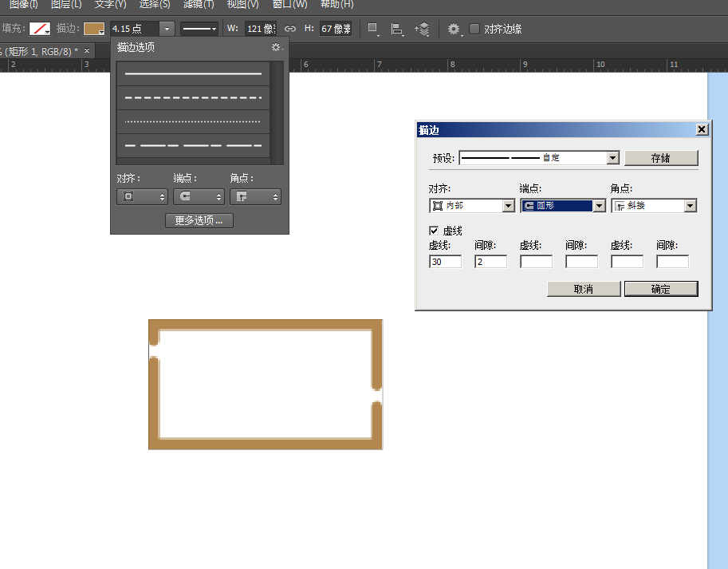The image size is (728, 569).
Task: Click the W width field
Action: 261,29
